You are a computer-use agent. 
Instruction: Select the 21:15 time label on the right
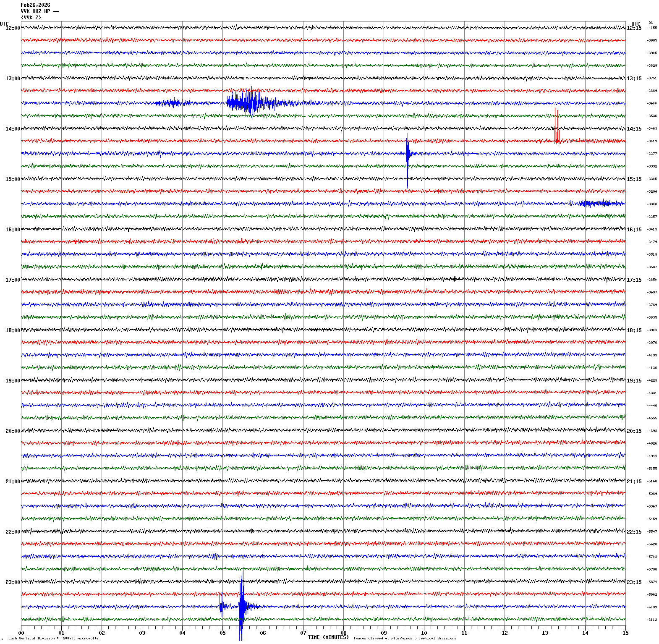click(634, 482)
